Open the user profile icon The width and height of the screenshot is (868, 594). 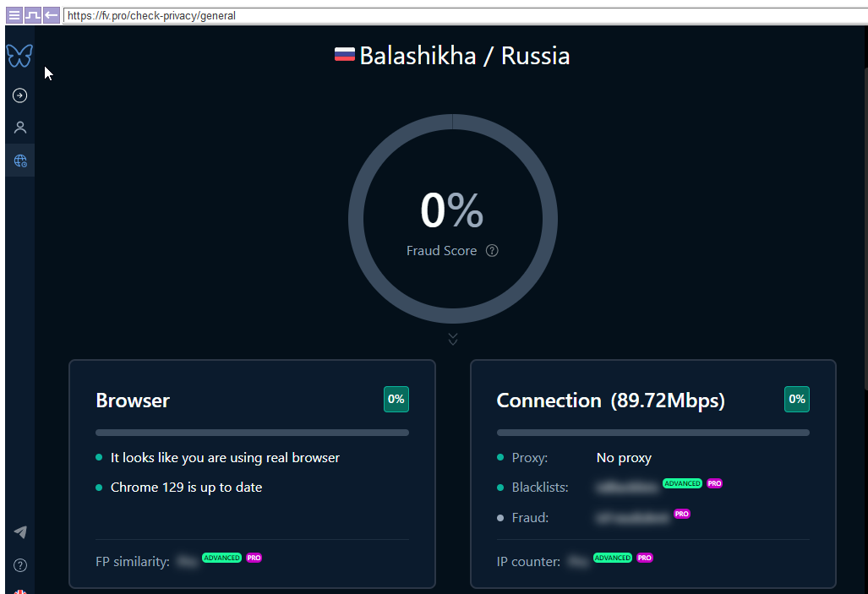click(x=19, y=128)
